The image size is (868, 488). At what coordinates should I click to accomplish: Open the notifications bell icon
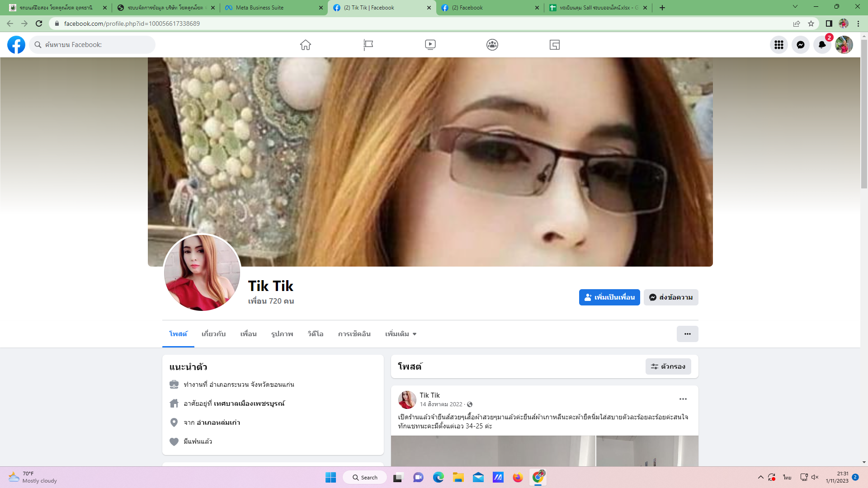[822, 45]
